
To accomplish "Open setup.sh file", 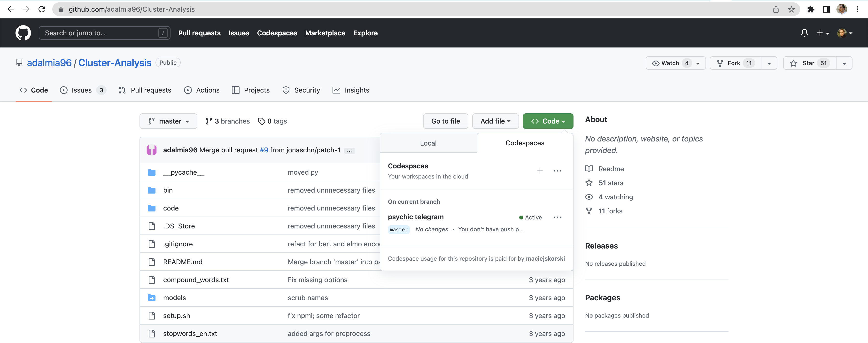I will coord(177,315).
